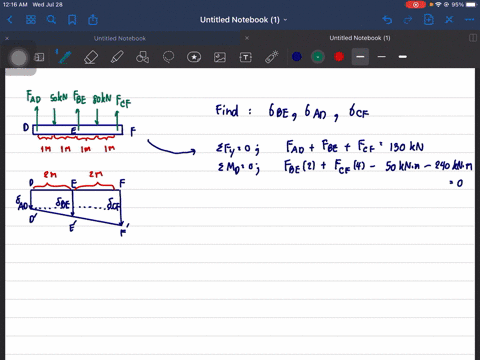Toggle split view at tab bar right
The width and height of the screenshot is (480, 360).
coord(473,38)
